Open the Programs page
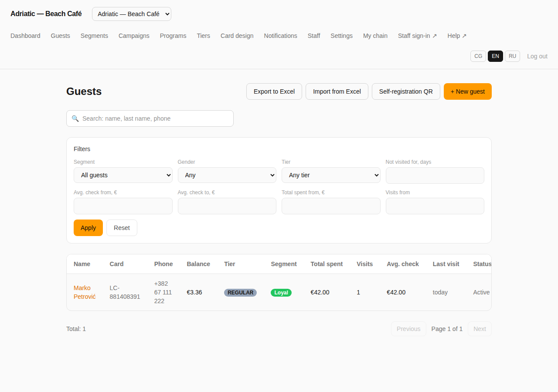This screenshot has height=392, width=558. coord(173,36)
